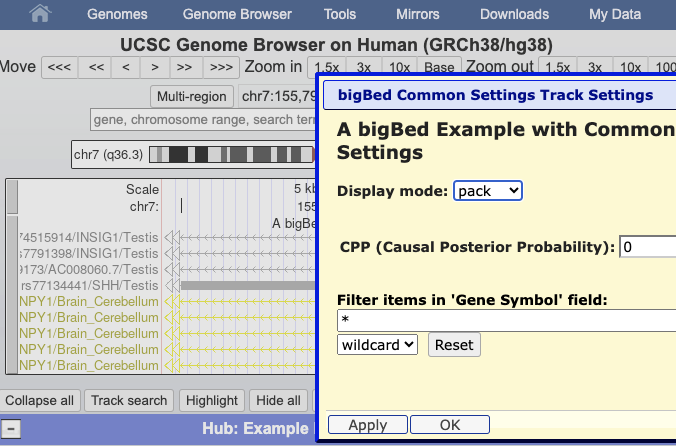Viewport: 676px width, 446px height.
Task: Nudge view right with > button
Action: click(x=154, y=67)
